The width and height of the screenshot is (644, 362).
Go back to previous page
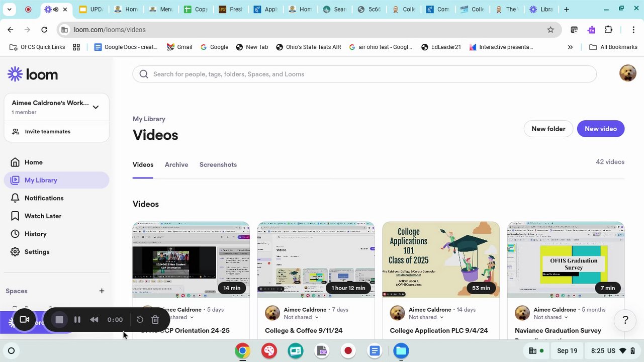(11, 30)
